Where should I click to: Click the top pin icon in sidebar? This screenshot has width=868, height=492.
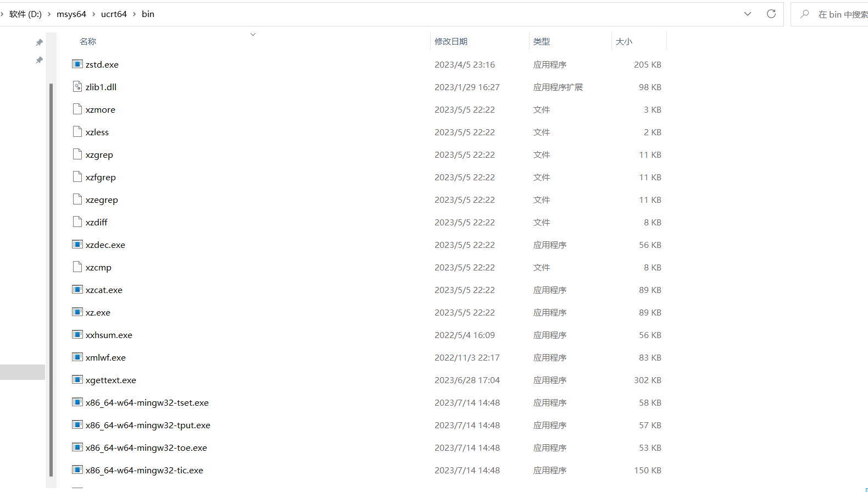39,42
